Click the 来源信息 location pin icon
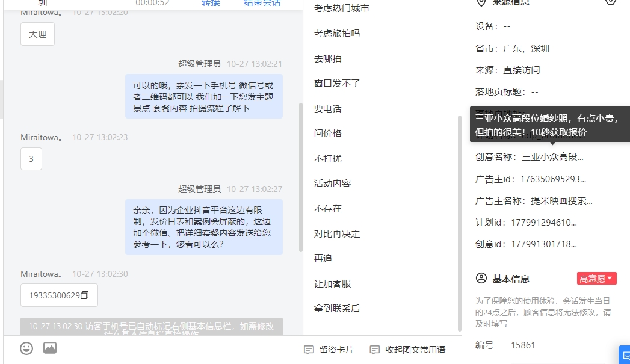Image resolution: width=630 pixels, height=364 pixels. click(x=481, y=2)
